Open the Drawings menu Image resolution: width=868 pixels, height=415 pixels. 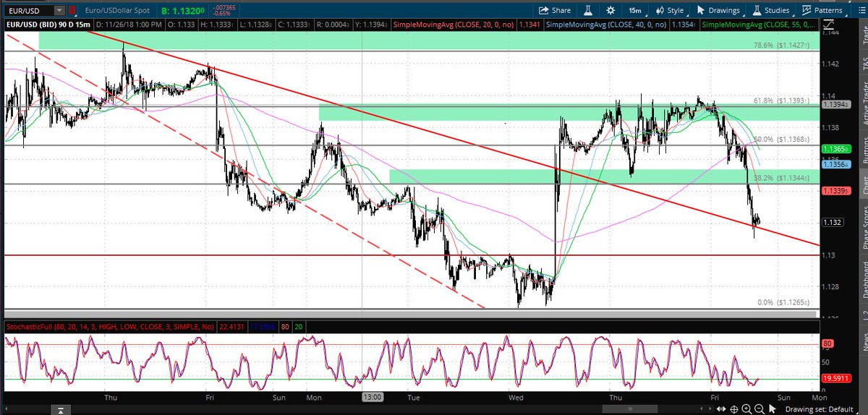(718, 11)
